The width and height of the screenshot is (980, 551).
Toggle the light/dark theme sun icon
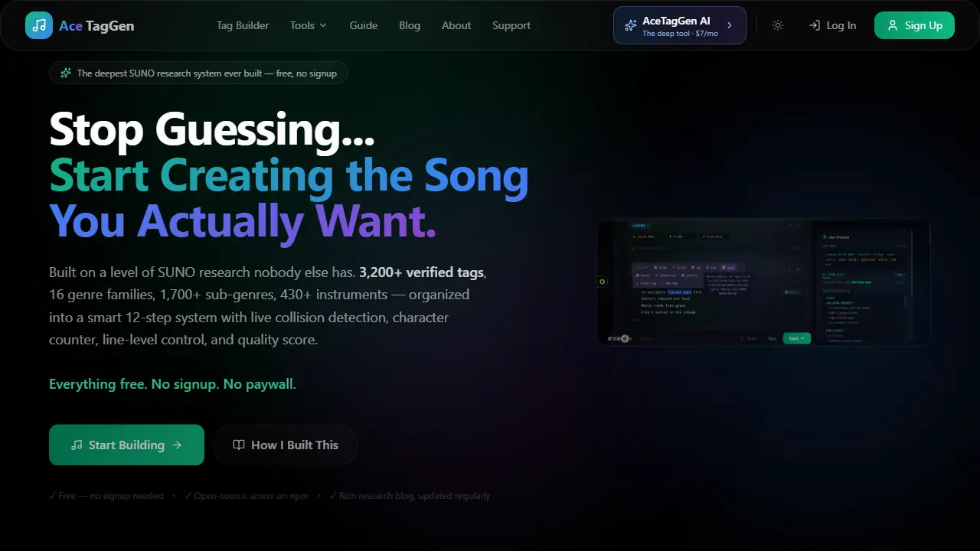778,25
